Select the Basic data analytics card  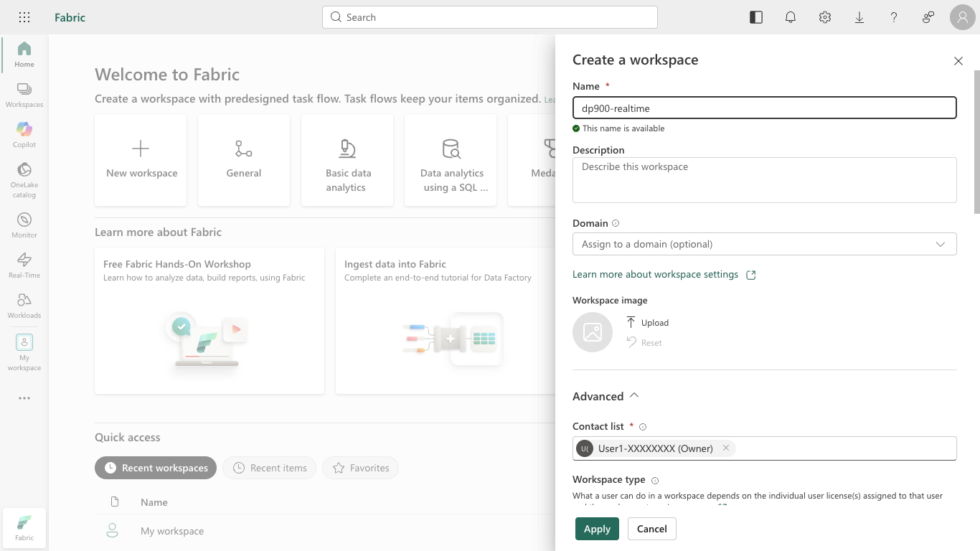(347, 160)
